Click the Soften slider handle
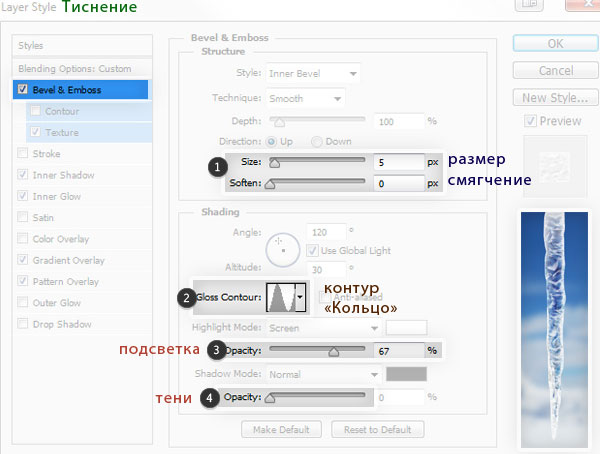 (x=270, y=185)
